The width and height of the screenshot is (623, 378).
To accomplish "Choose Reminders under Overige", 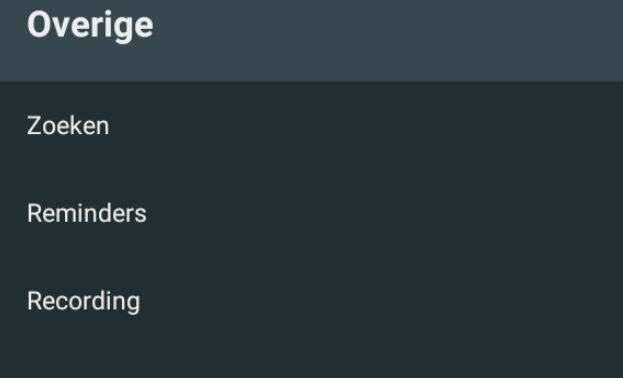I will 312,213.
